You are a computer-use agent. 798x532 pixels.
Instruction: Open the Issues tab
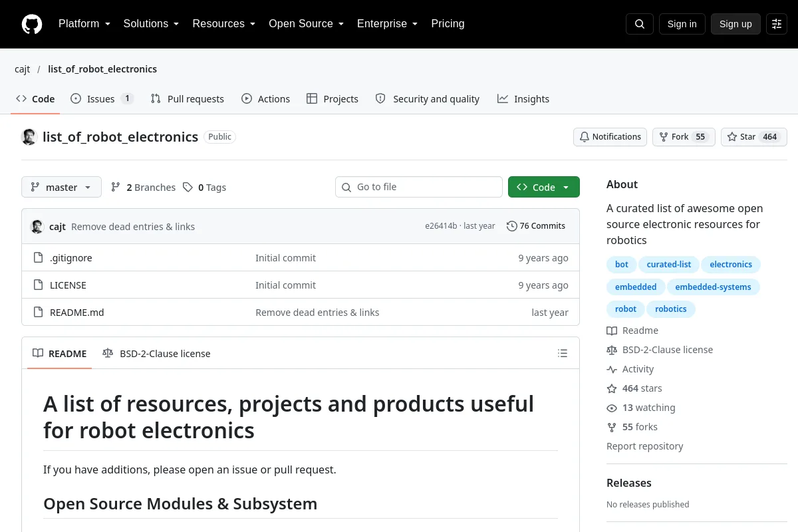coord(102,99)
